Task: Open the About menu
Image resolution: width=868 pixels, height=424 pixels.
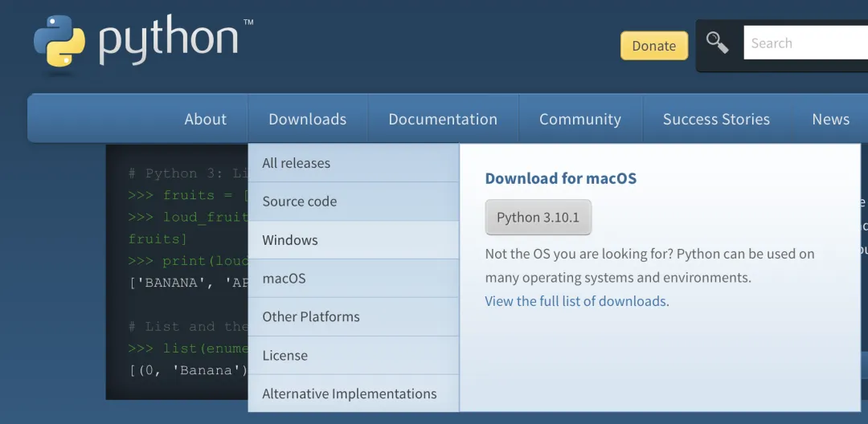Action: click(x=206, y=119)
